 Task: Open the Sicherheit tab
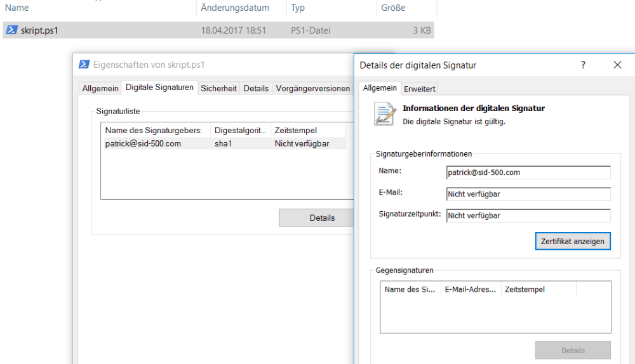coord(218,89)
